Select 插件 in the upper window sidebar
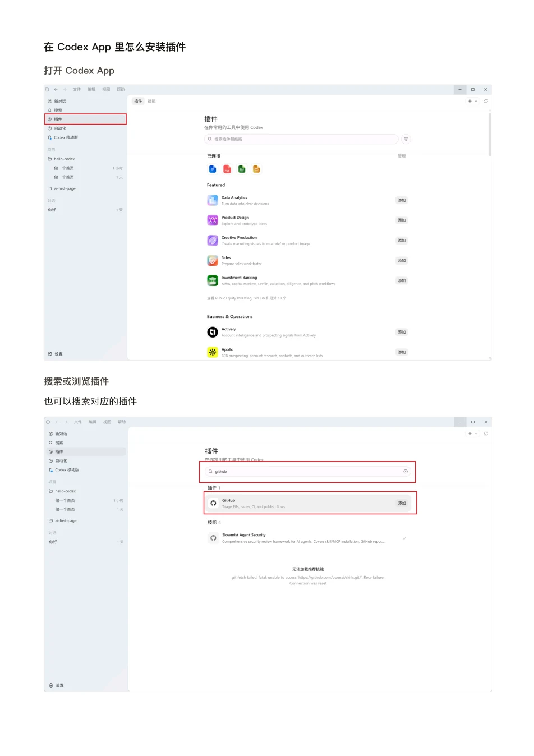This screenshot has width=534, height=756. (x=85, y=119)
